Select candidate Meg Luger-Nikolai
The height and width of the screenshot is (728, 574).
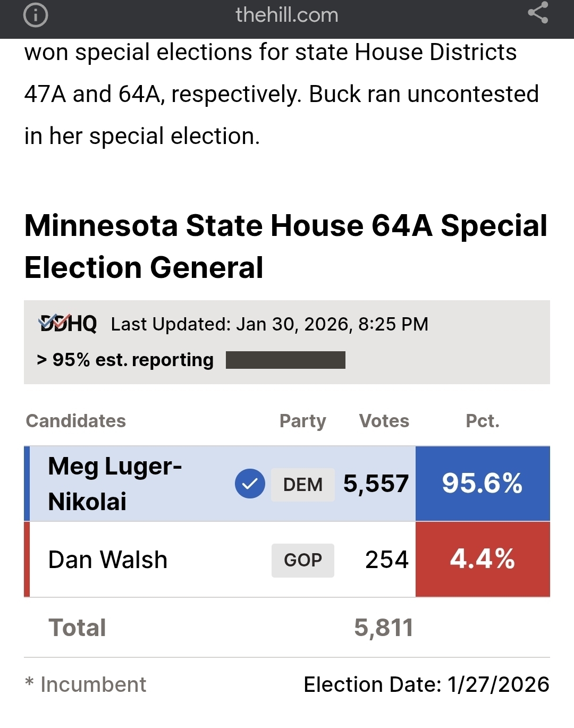point(115,484)
